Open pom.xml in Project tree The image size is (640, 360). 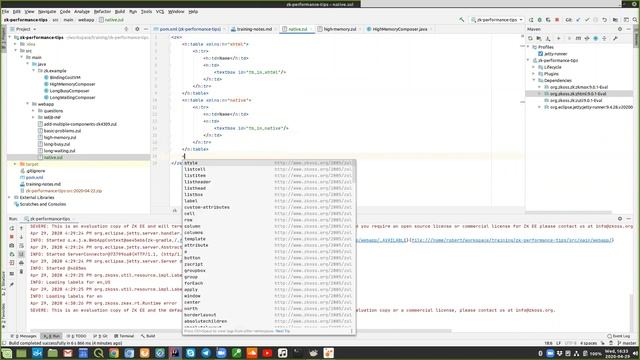(34, 178)
